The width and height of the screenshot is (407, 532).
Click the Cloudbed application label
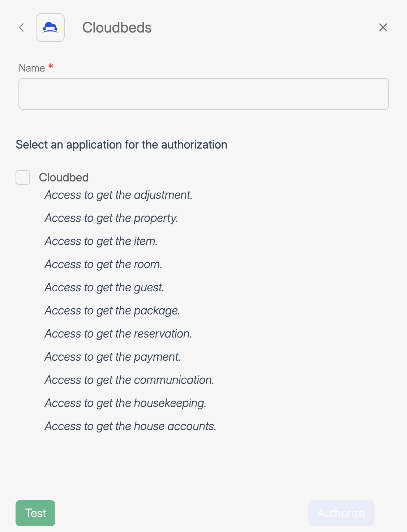tap(64, 177)
